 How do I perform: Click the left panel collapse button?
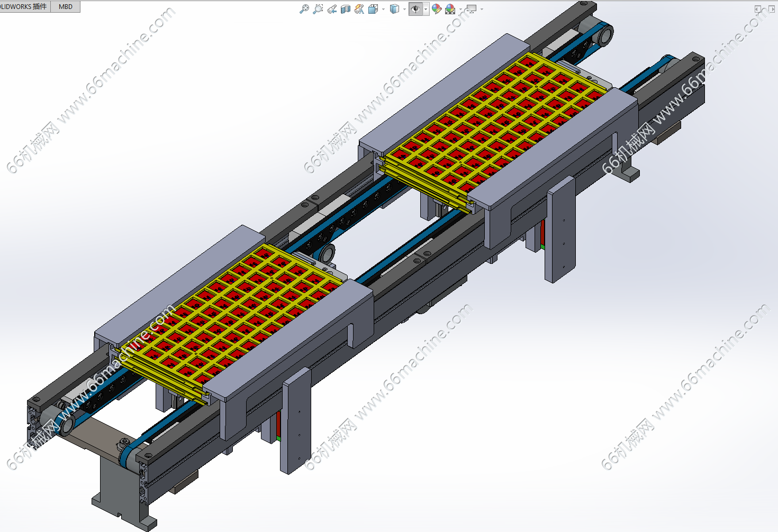pyautogui.click(x=757, y=9)
